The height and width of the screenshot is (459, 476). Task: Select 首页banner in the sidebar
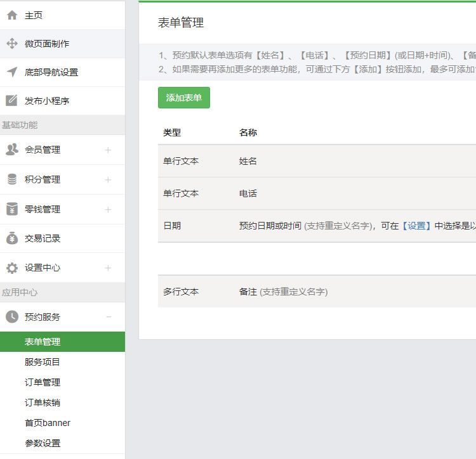48,423
